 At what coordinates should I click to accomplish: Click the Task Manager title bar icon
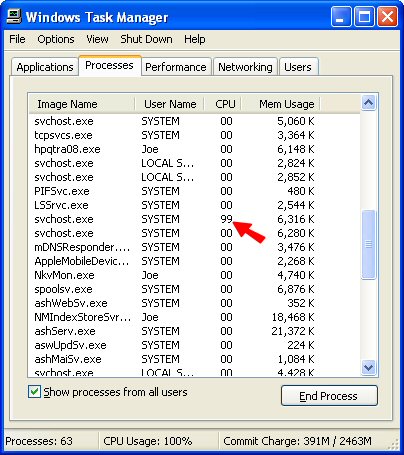14,16
